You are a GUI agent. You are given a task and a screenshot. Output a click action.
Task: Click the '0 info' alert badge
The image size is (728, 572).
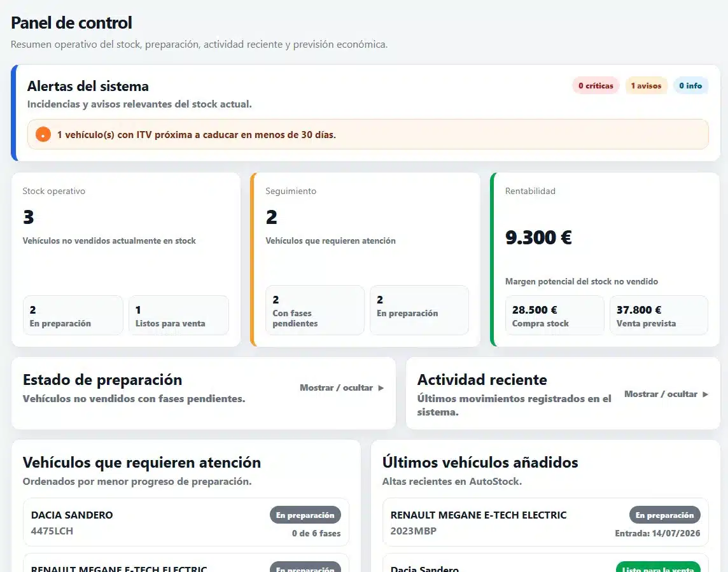690,85
